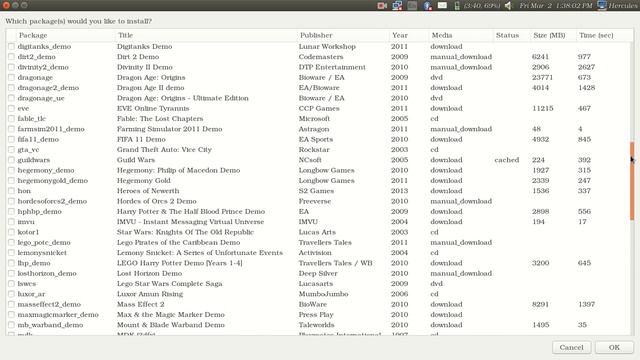Close the window with the red button
Image resolution: width=640 pixels, height=360 pixels.
click(x=6, y=5)
